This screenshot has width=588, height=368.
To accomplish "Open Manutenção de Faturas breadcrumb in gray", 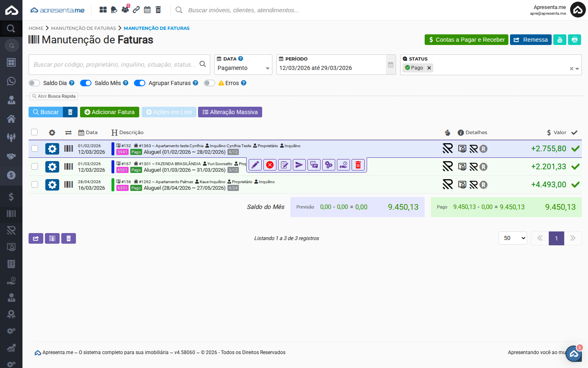I will pyautogui.click(x=83, y=28).
